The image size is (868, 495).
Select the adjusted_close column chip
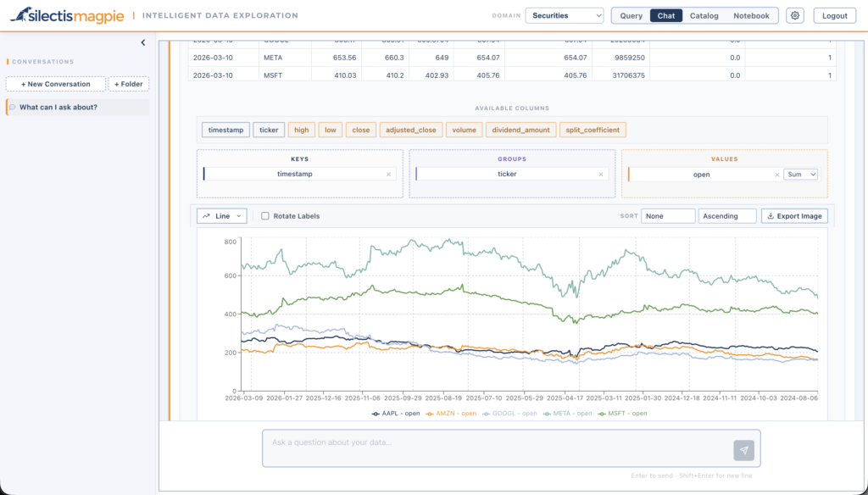click(411, 131)
